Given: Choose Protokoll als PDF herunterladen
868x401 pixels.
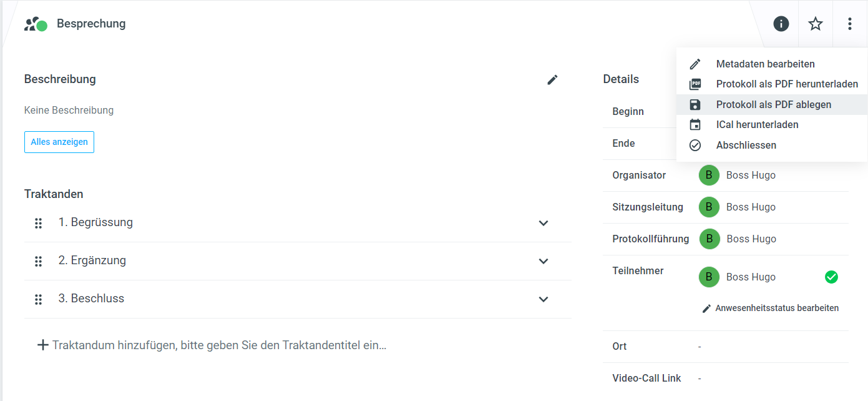Looking at the screenshot, I should [x=786, y=84].
